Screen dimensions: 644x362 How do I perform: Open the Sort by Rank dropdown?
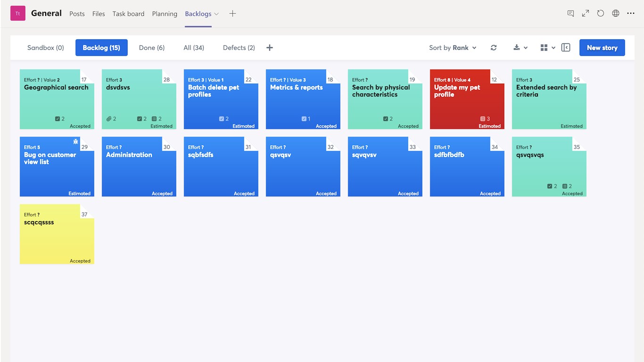pos(453,48)
